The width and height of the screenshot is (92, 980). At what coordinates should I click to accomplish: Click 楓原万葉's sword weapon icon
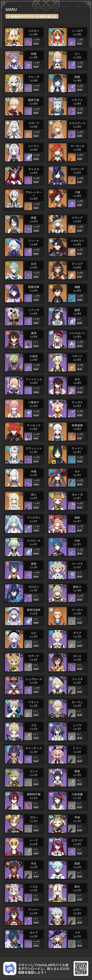[27, 111]
